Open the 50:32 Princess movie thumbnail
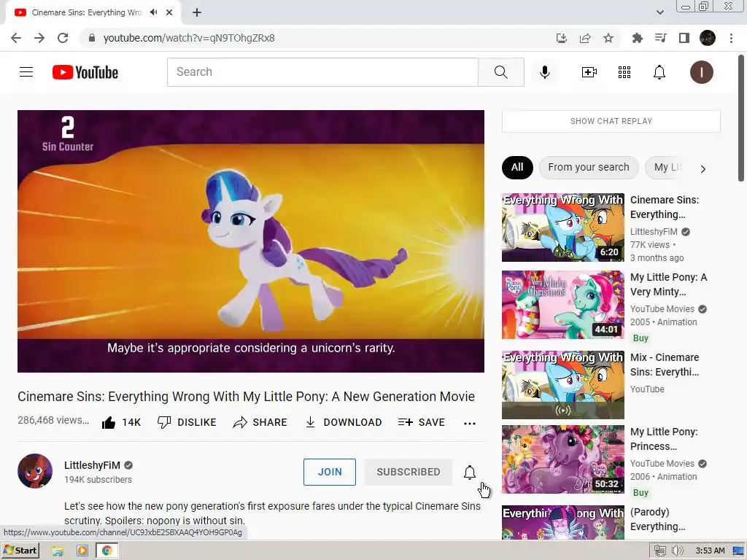 tap(562, 459)
